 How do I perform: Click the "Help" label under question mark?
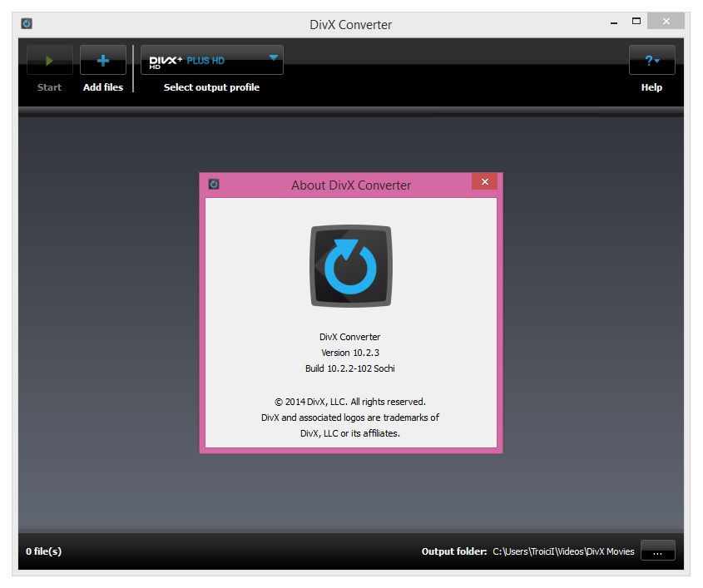tap(651, 87)
